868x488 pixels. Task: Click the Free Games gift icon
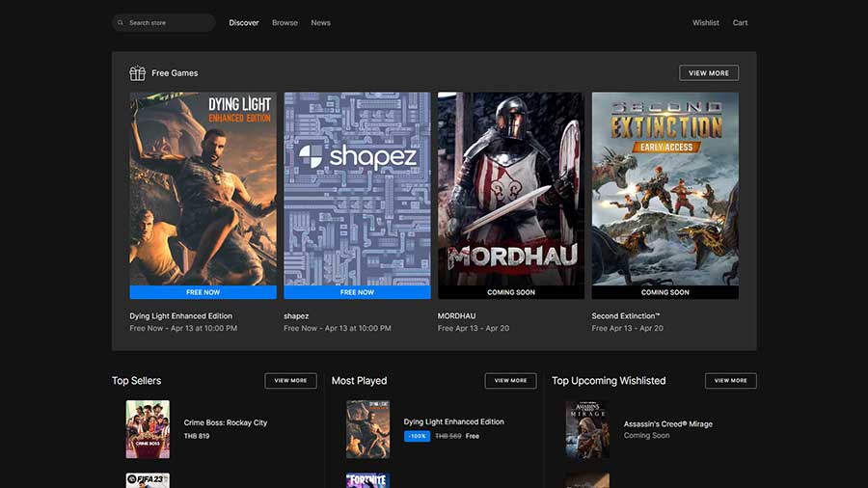pyautogui.click(x=137, y=73)
